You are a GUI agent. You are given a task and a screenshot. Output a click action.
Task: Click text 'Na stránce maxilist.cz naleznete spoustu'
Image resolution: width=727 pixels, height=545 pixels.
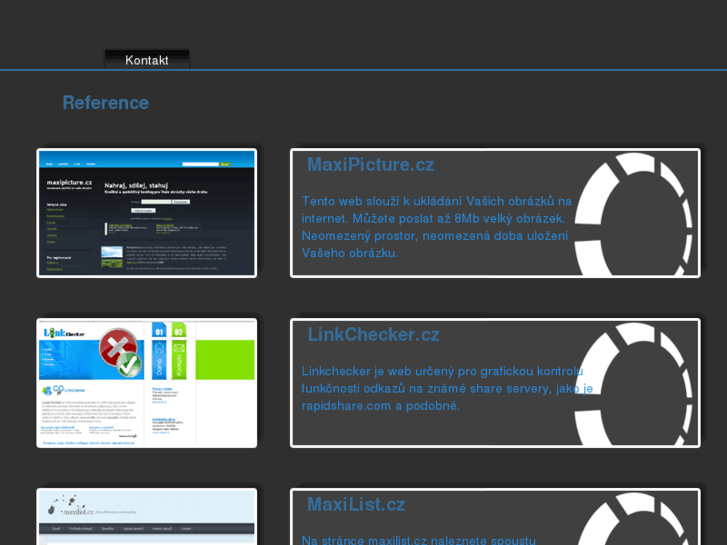(419, 540)
